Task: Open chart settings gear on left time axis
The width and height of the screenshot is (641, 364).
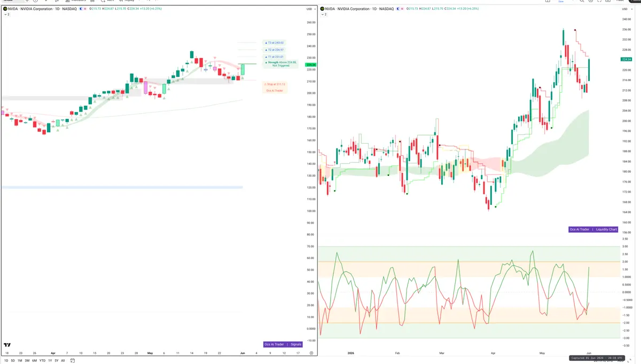Action: tap(311, 353)
